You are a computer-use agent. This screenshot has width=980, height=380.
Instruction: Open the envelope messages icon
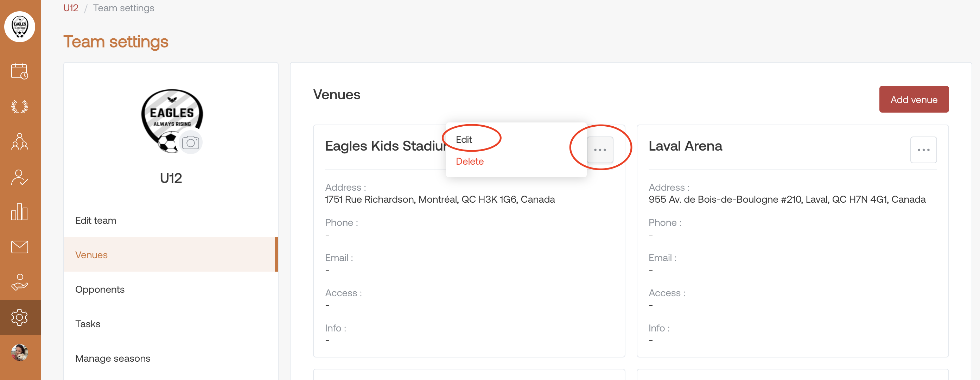[x=20, y=247]
